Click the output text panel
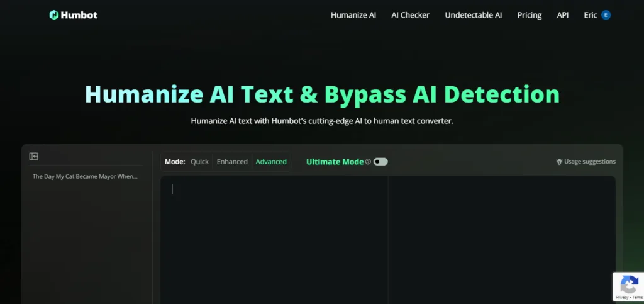 [x=501, y=240]
